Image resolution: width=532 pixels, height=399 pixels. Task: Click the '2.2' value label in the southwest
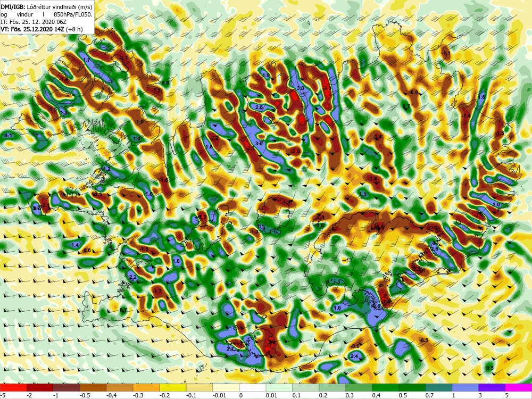point(133,277)
